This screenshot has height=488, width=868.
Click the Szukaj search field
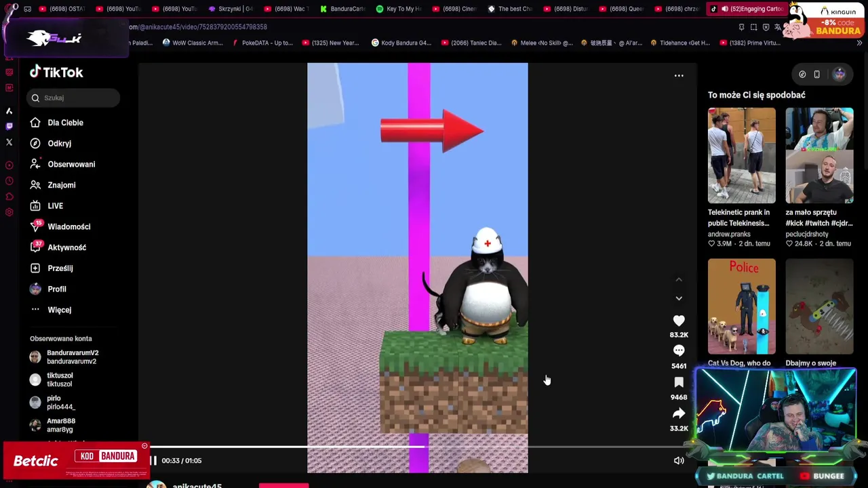click(73, 98)
